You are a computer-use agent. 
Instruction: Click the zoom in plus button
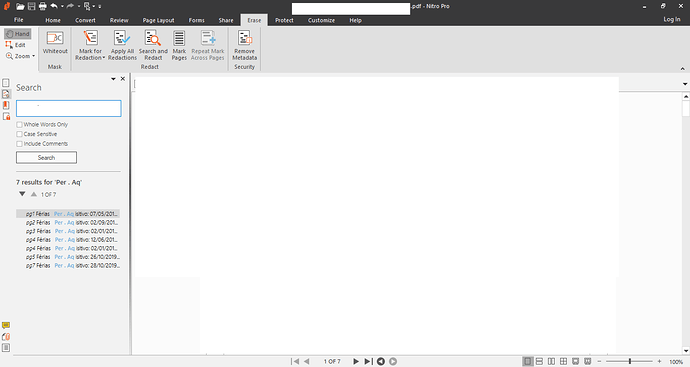(659, 361)
